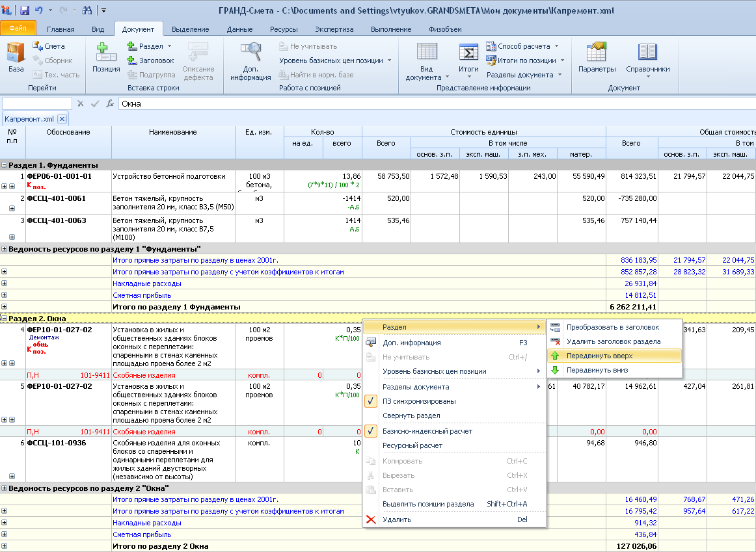
Task: Expand Накладные расходы row of section 1
Action: [x=5, y=283]
